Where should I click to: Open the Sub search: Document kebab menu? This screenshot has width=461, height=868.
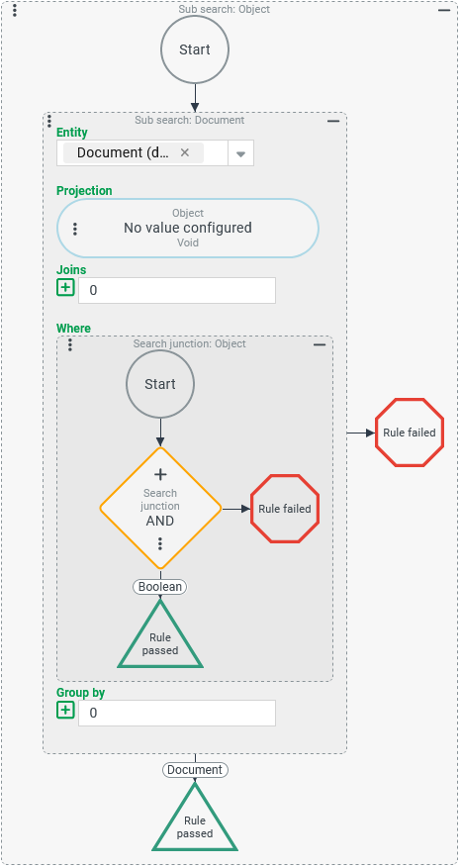pos(49,121)
